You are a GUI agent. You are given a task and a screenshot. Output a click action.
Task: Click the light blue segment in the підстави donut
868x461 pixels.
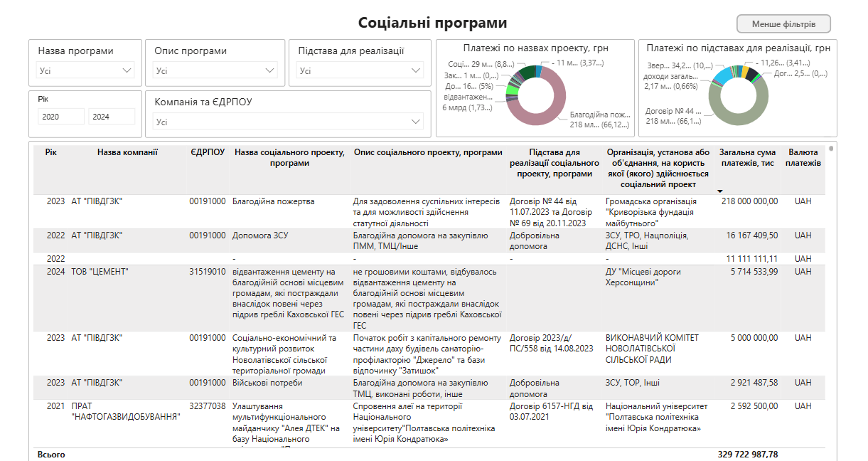click(724, 75)
